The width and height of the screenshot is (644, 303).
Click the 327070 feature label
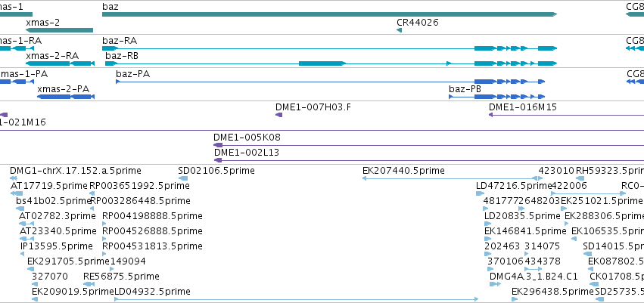(50, 277)
